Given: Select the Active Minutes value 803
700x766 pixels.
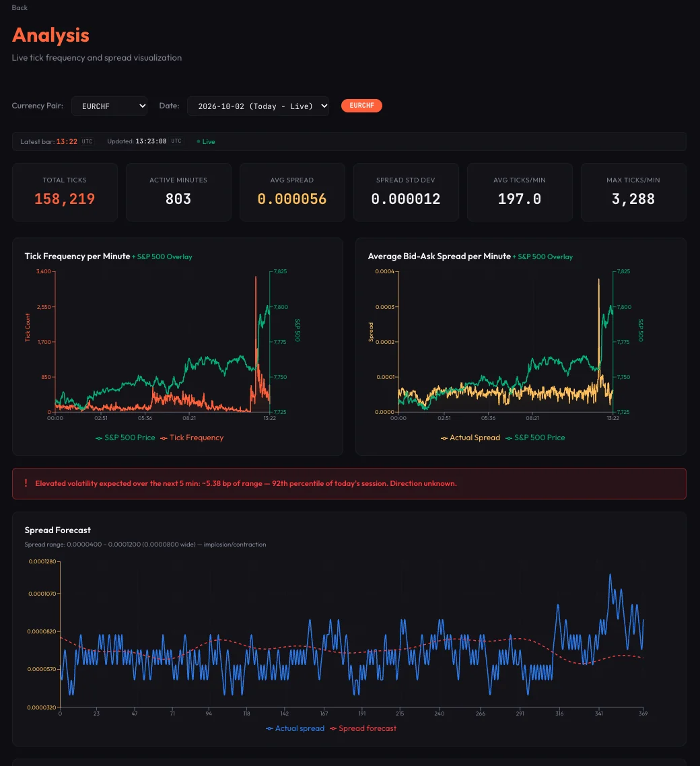Looking at the screenshot, I should [x=178, y=199].
